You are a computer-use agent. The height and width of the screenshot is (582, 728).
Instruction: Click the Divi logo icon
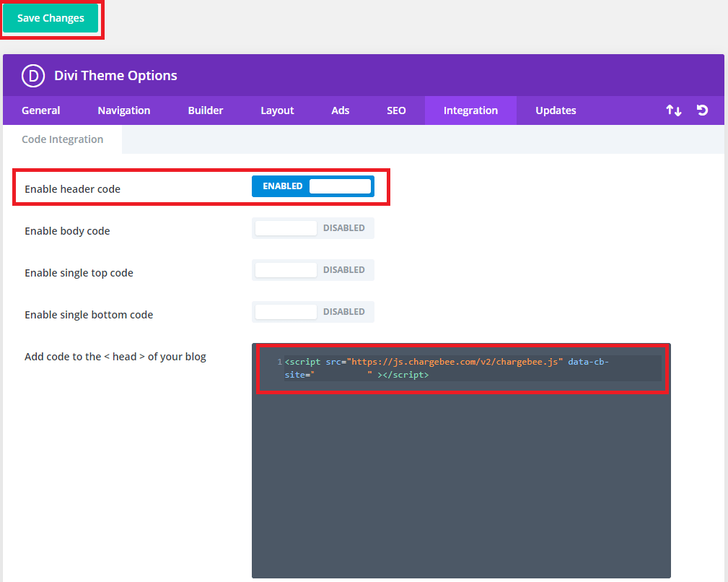pos(33,76)
